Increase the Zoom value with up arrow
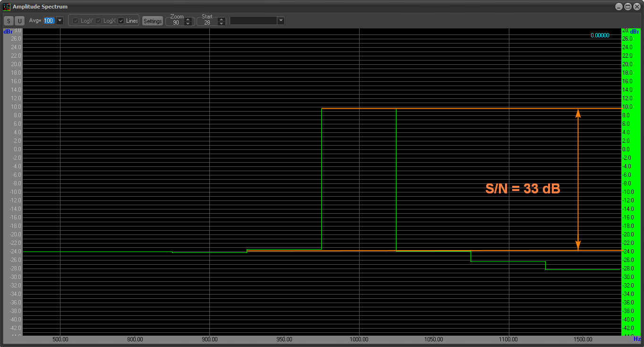644x347 pixels. [x=188, y=19]
